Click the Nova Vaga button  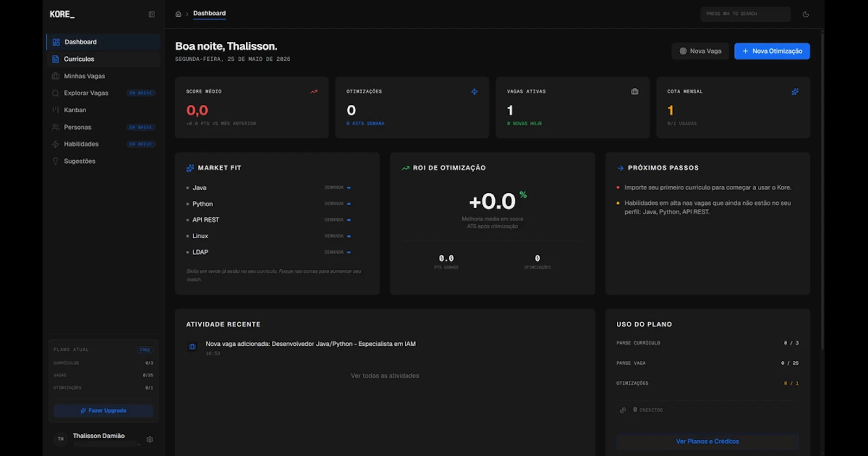pyautogui.click(x=700, y=51)
